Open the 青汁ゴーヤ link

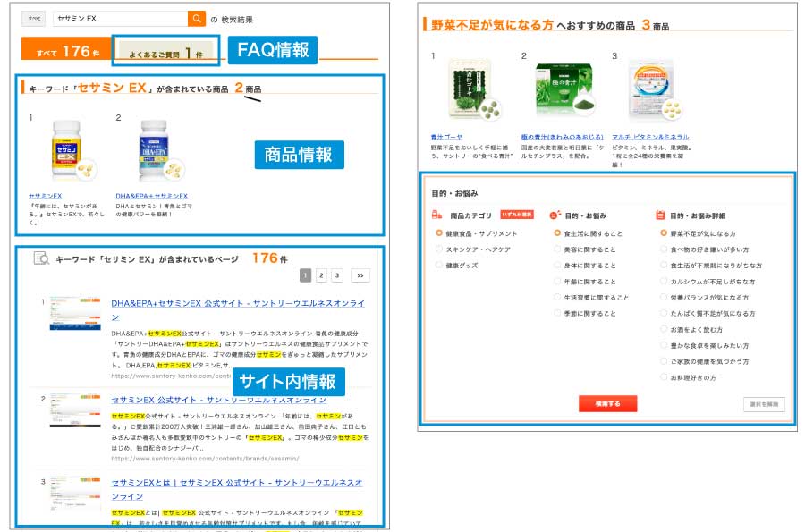(446, 137)
